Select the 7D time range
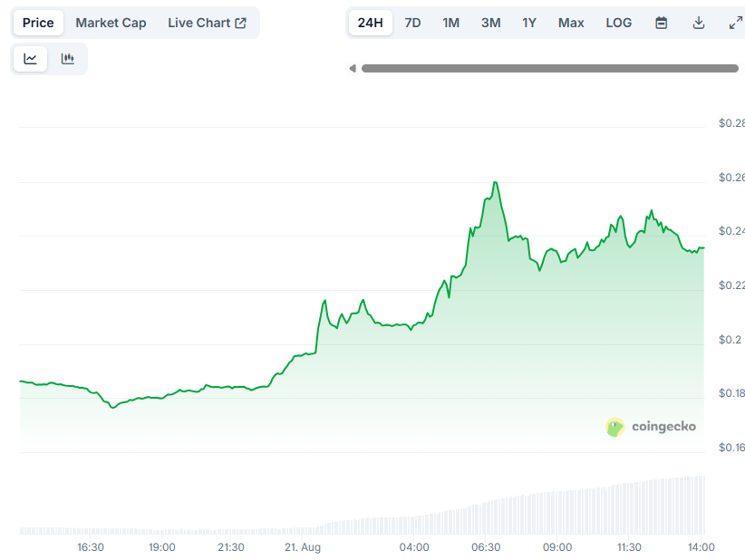 412,23
